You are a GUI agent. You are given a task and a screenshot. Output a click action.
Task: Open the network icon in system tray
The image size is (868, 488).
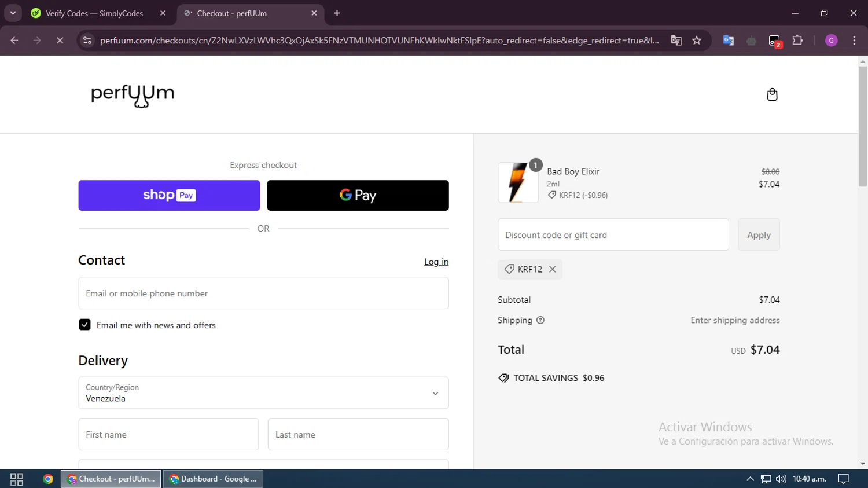click(x=766, y=479)
